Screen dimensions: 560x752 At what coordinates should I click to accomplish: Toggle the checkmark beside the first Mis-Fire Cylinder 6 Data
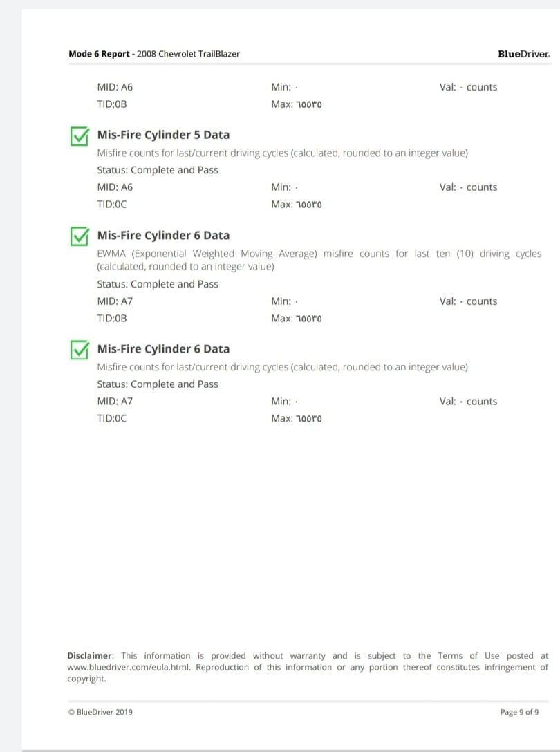pos(80,236)
